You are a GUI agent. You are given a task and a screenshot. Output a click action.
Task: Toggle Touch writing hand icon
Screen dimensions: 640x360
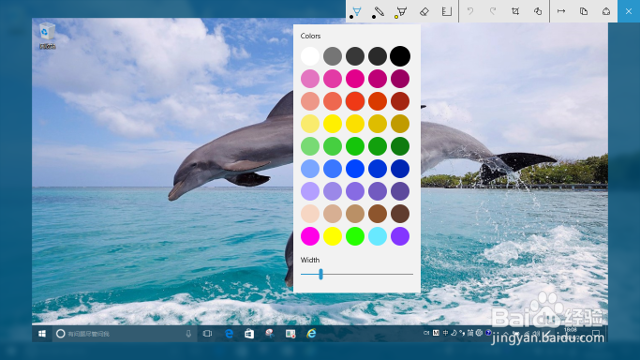538,11
